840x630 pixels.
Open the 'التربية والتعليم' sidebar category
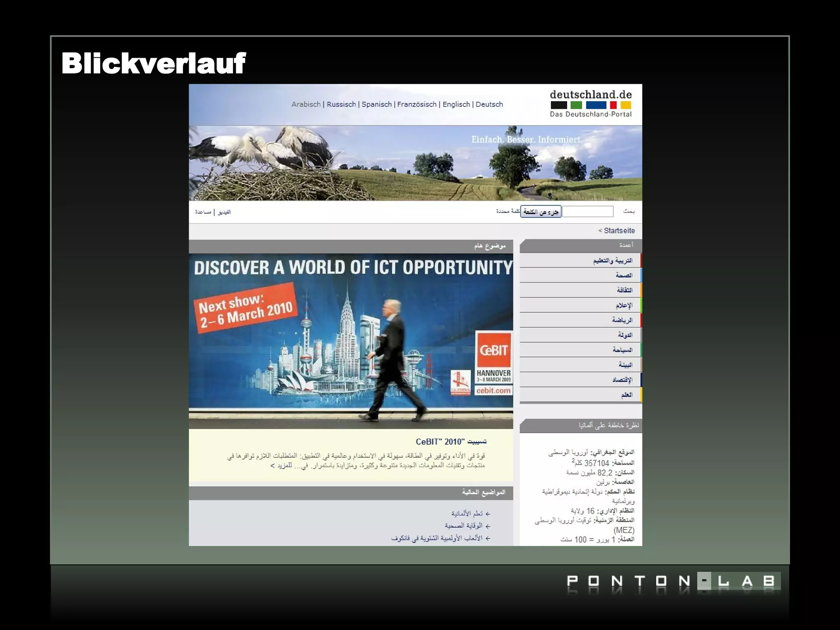(612, 260)
